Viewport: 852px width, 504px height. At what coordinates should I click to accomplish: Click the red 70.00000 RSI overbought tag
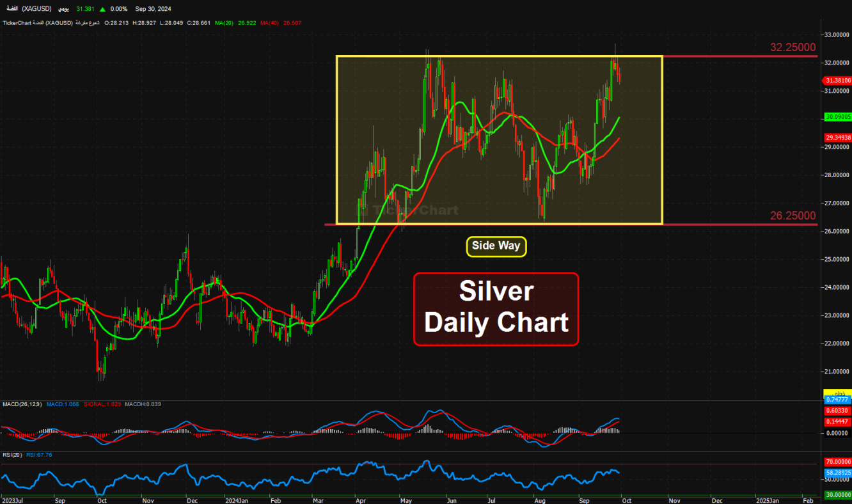point(837,462)
